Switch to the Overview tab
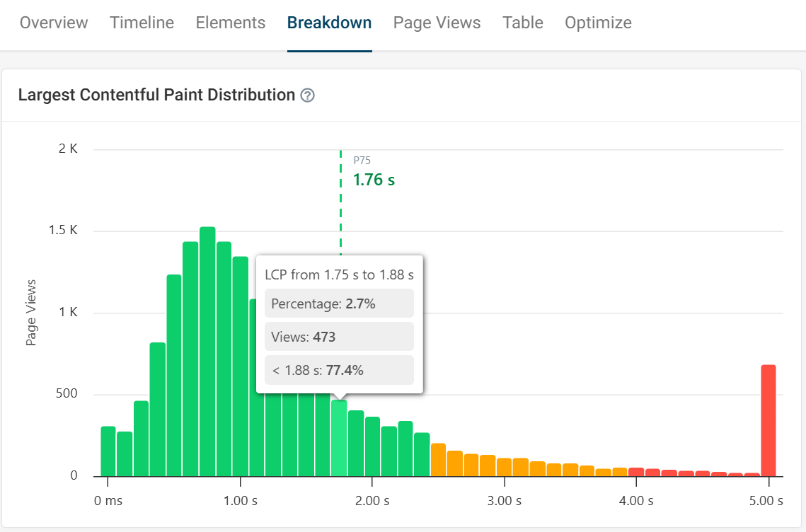This screenshot has width=806, height=532. [53, 23]
